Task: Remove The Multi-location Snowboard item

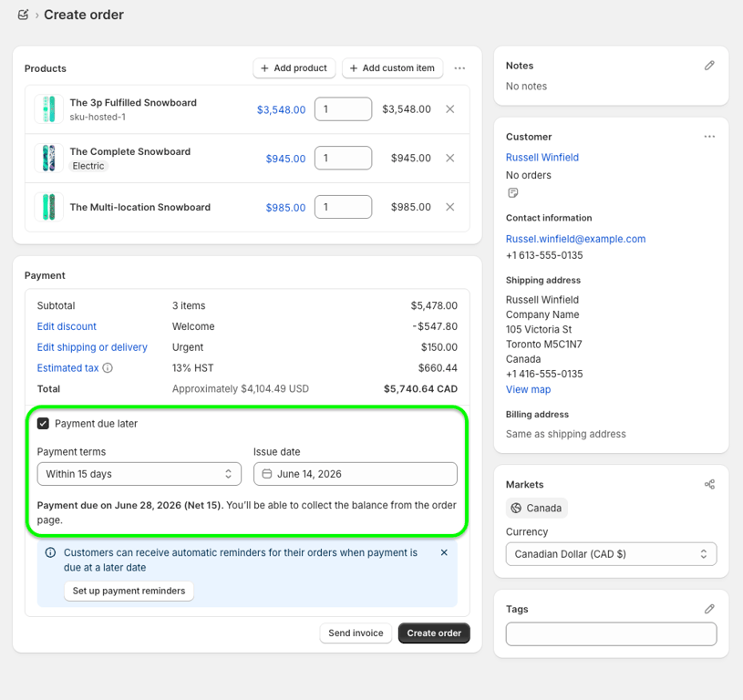Action: pyautogui.click(x=450, y=207)
